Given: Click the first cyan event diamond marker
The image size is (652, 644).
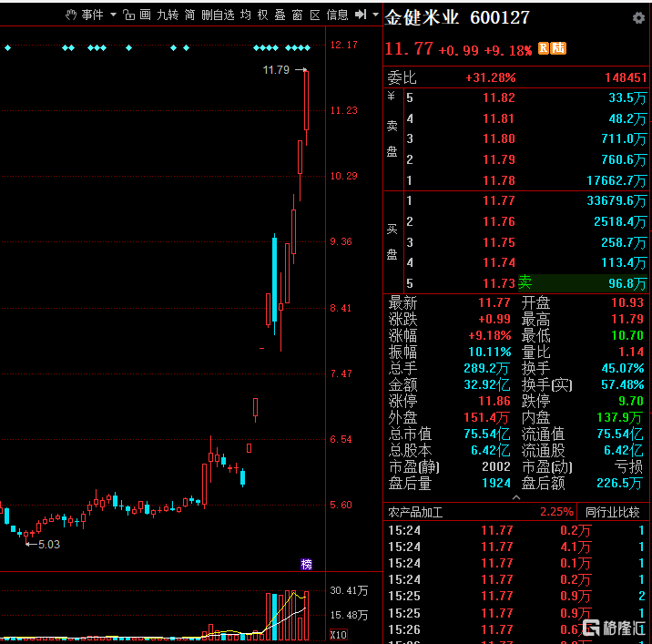Looking at the screenshot, I should (7, 48).
